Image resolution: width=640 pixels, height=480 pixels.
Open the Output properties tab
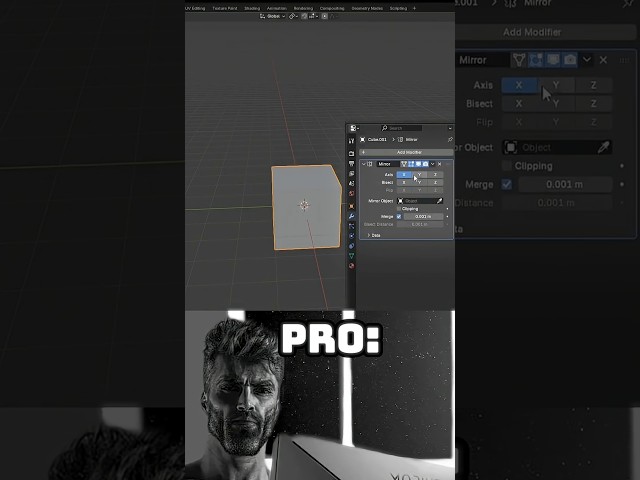351,164
